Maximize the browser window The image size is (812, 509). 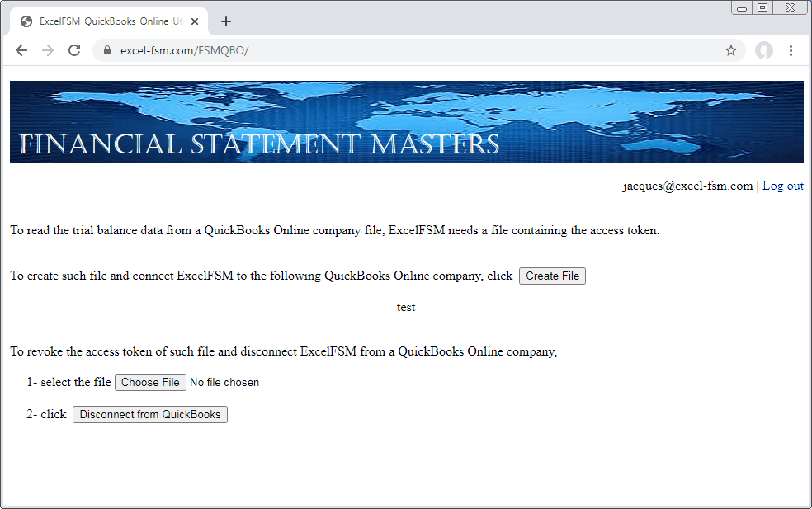[x=762, y=7]
